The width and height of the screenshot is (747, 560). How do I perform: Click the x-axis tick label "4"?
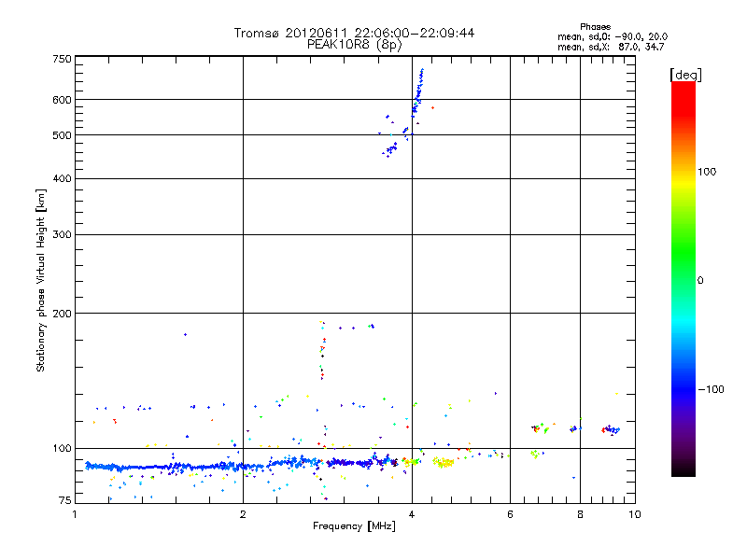[412, 514]
